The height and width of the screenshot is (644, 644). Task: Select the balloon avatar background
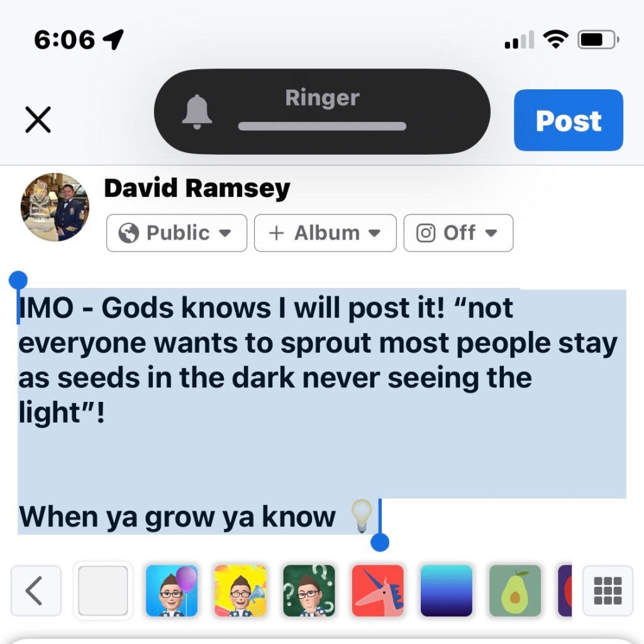click(x=172, y=591)
